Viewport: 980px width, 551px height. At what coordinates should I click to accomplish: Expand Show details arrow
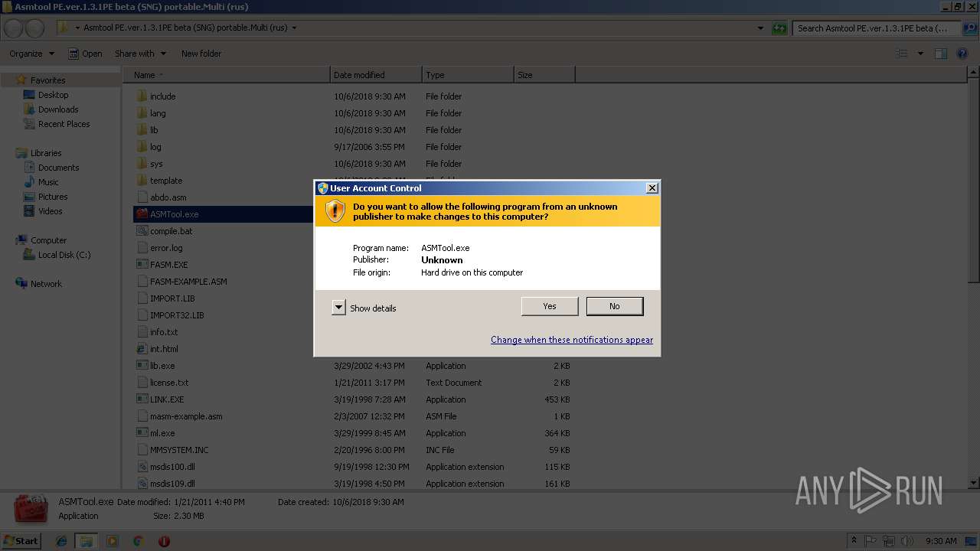click(339, 308)
